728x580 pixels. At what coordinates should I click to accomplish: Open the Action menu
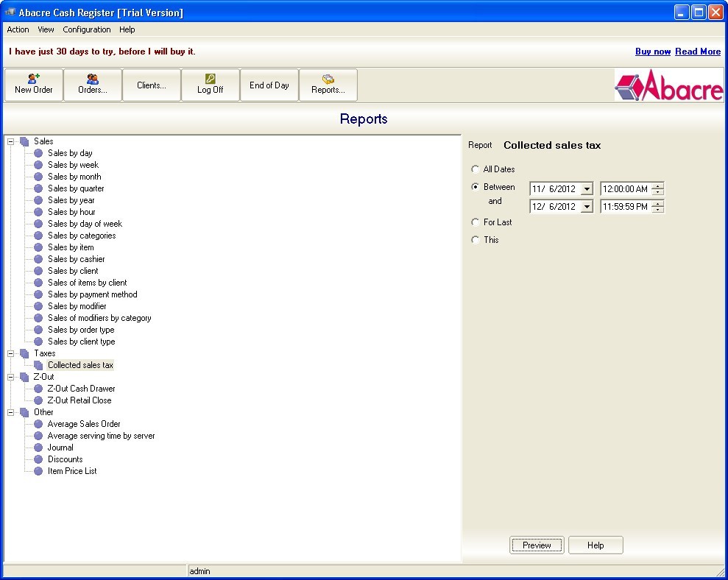tap(18, 29)
